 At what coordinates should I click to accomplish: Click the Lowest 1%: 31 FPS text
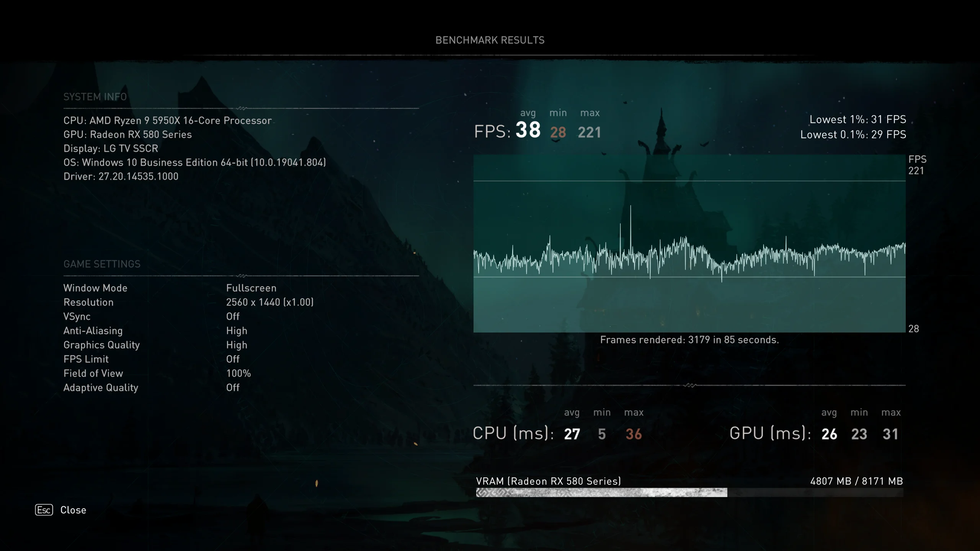coord(857,119)
